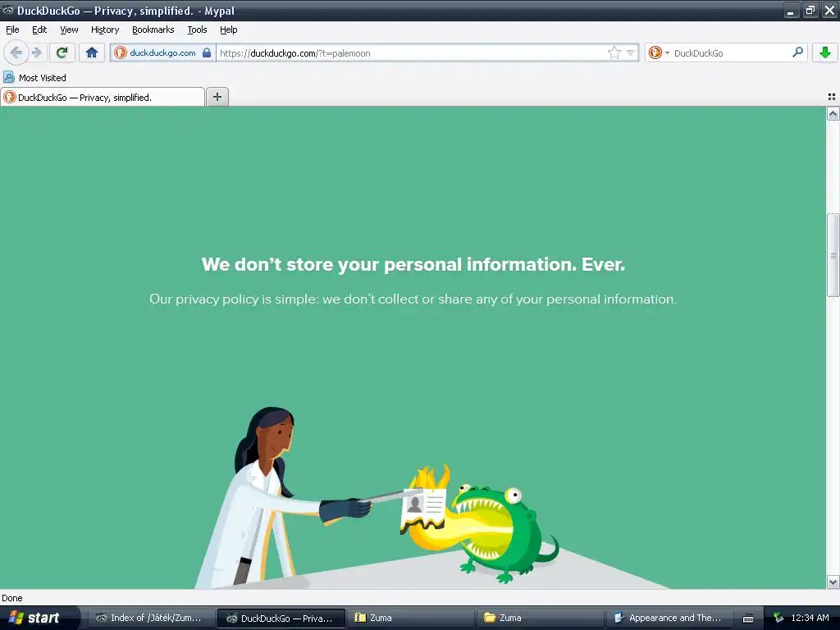The image size is (840, 630).
Task: Minimize the Mypal browser window
Action: pyautogui.click(x=792, y=10)
